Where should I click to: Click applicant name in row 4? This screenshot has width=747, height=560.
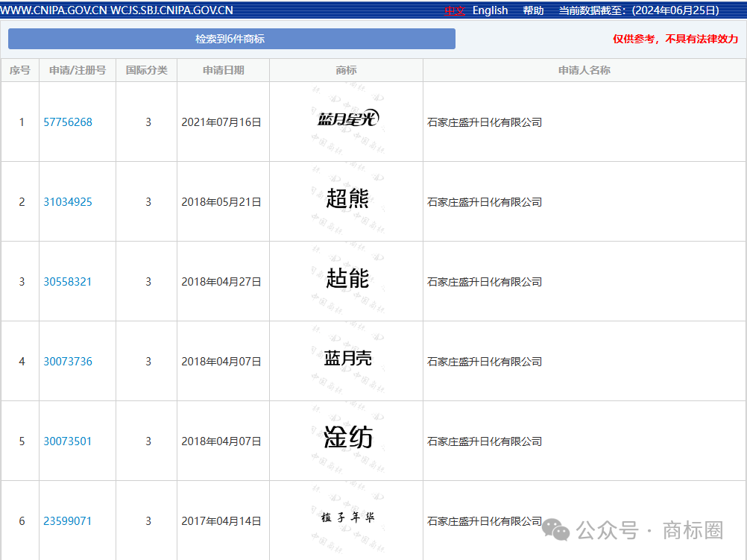[x=485, y=361]
